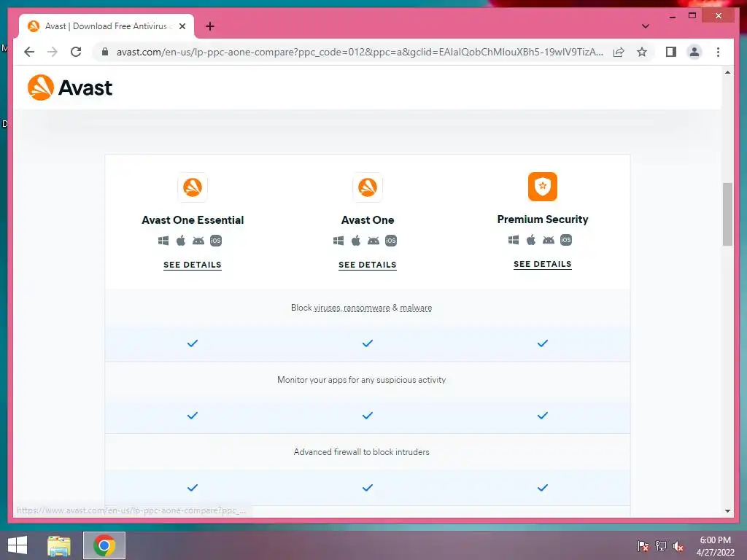The width and height of the screenshot is (747, 560).
Task: Click Android icon under Avast One Essential
Action: [198, 241]
